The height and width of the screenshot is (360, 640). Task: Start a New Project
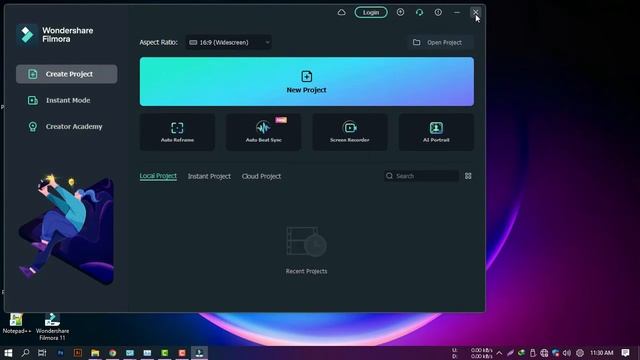click(307, 82)
